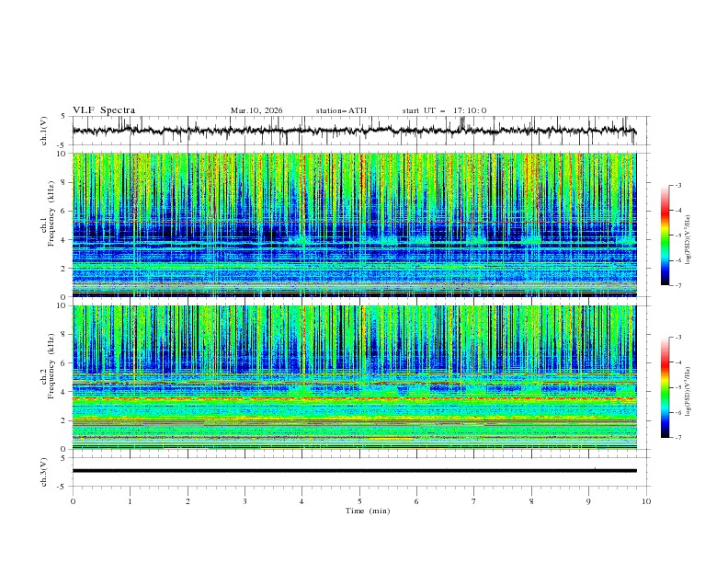Click the ch.3 flat black waveform band
The width and height of the screenshot is (728, 563).
pyautogui.click(x=354, y=471)
